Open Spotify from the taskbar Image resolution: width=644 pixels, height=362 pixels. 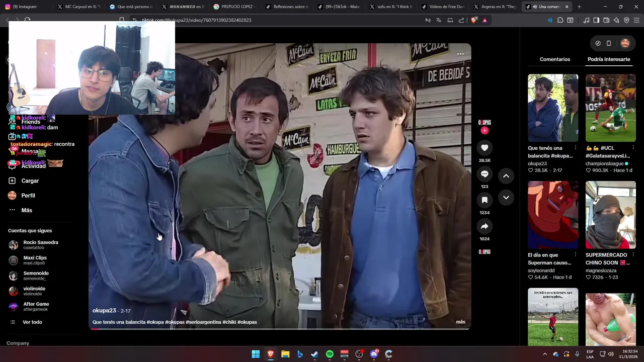[x=330, y=354]
